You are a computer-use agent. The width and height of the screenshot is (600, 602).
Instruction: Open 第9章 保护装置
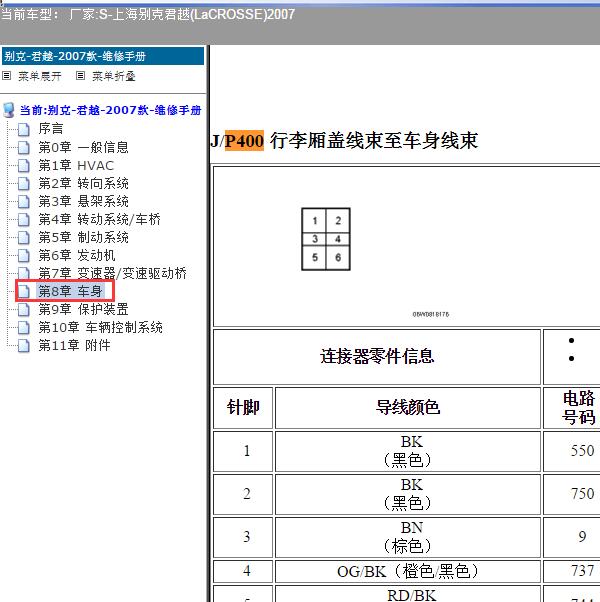point(83,309)
